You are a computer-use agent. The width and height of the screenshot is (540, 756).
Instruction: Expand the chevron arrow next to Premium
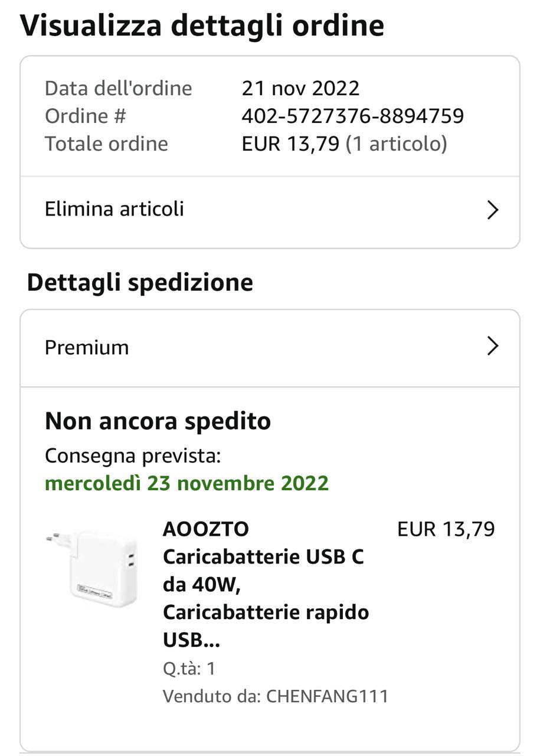click(x=493, y=347)
